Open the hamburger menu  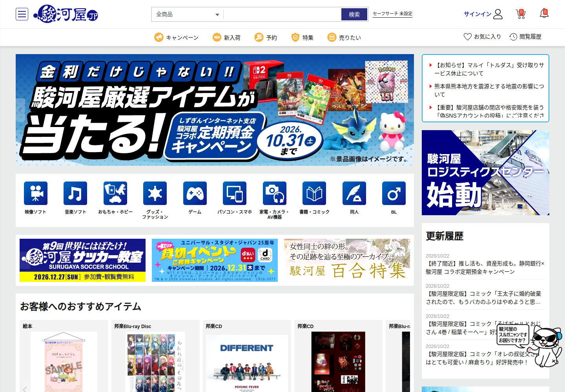tap(22, 14)
